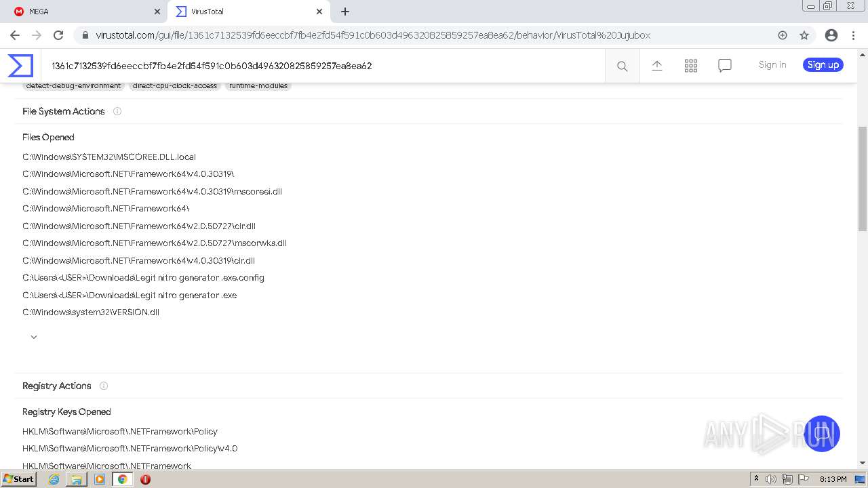Click the Registry Keys Opened subheading

pyautogui.click(x=66, y=411)
